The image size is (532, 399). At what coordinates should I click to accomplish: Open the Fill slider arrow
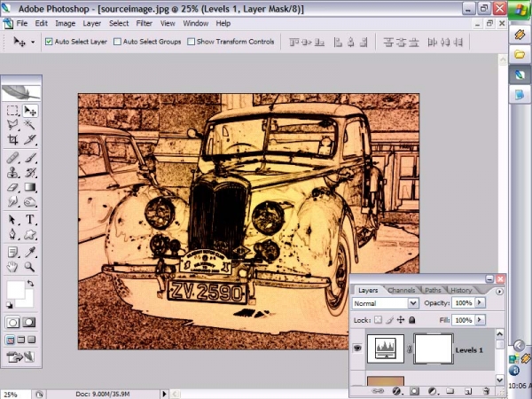[x=480, y=320]
